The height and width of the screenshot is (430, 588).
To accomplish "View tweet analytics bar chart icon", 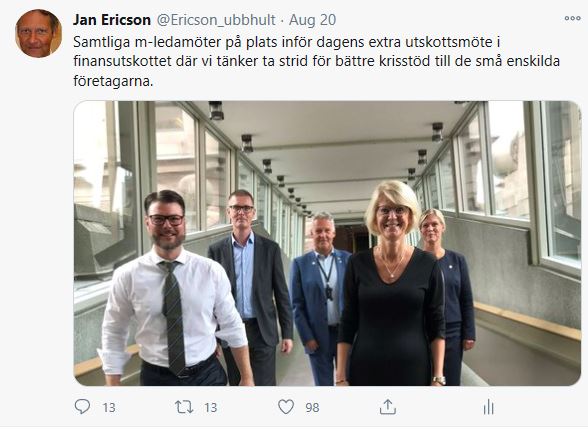I will coord(489,407).
